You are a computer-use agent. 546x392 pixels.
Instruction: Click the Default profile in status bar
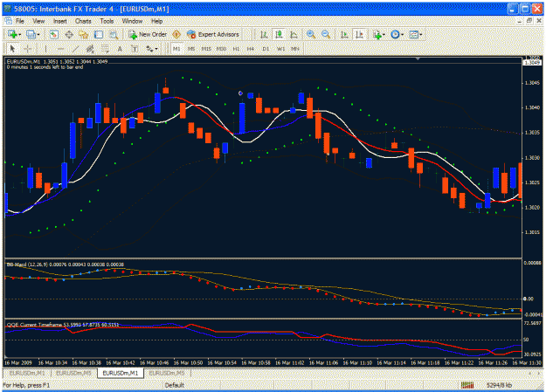click(x=175, y=385)
